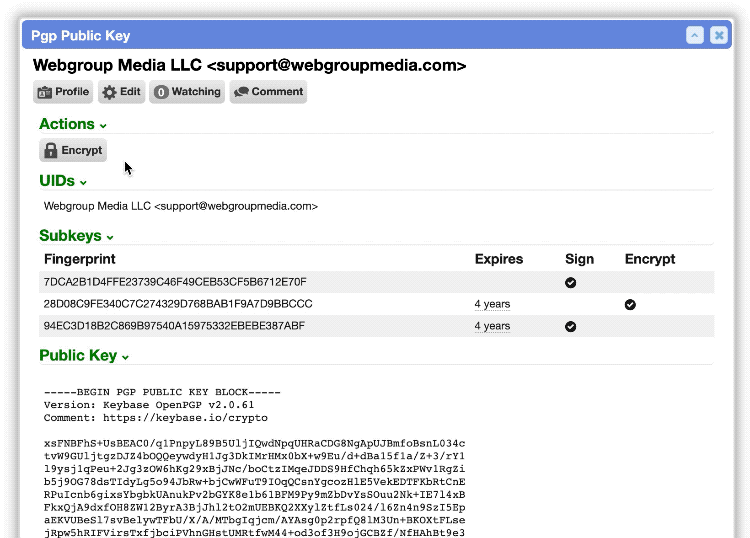Click the '4 years' expiry for key 28D08C9F
The image size is (750, 538).
(x=492, y=304)
